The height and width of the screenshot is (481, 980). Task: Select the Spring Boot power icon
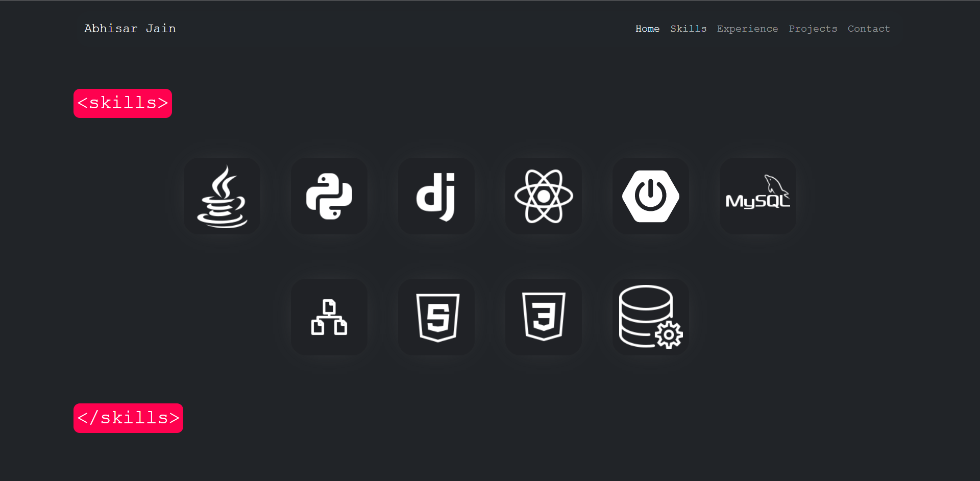651,196
